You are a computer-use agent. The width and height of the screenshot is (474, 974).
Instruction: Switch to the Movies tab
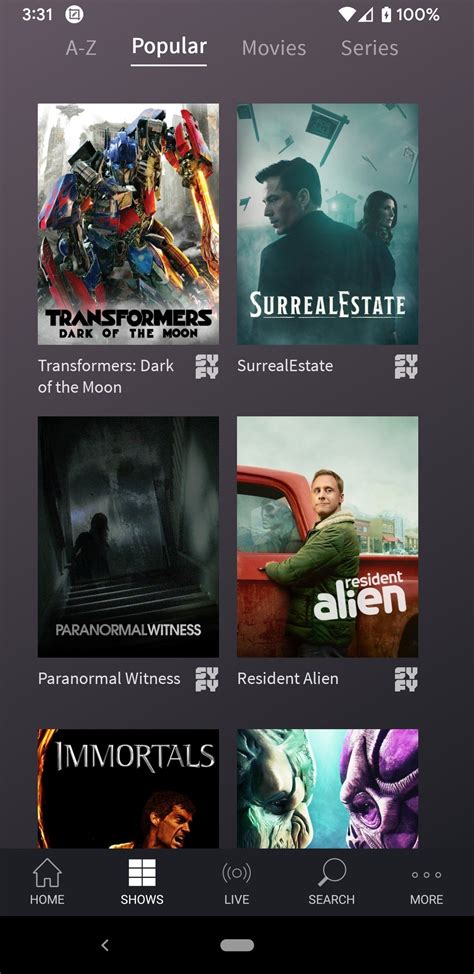[x=274, y=48]
